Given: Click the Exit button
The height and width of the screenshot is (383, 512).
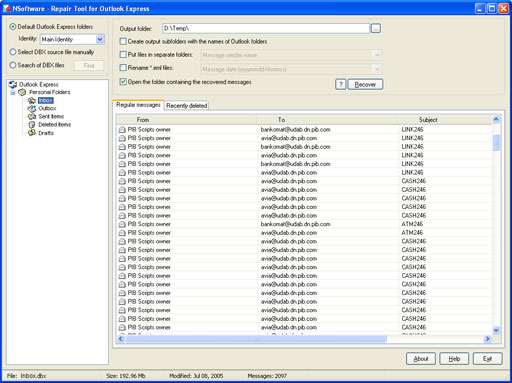Looking at the screenshot, I should coord(487,359).
